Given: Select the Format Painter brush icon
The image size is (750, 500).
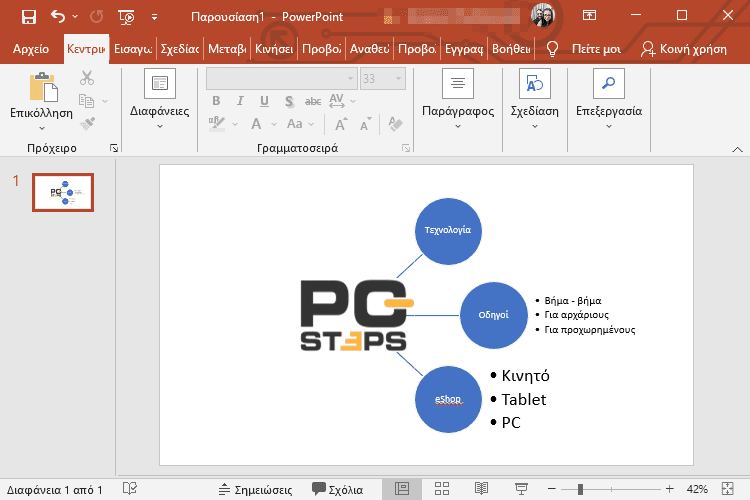Looking at the screenshot, I should click(x=87, y=123).
